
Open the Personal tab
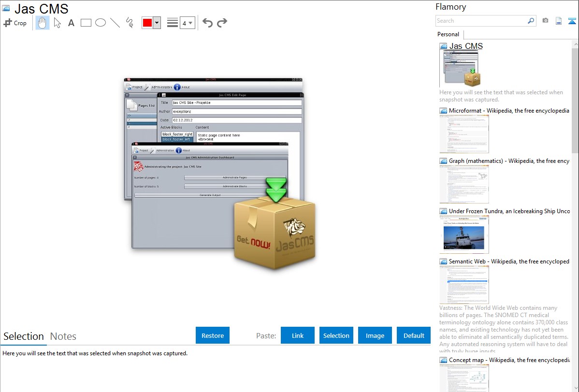click(449, 34)
